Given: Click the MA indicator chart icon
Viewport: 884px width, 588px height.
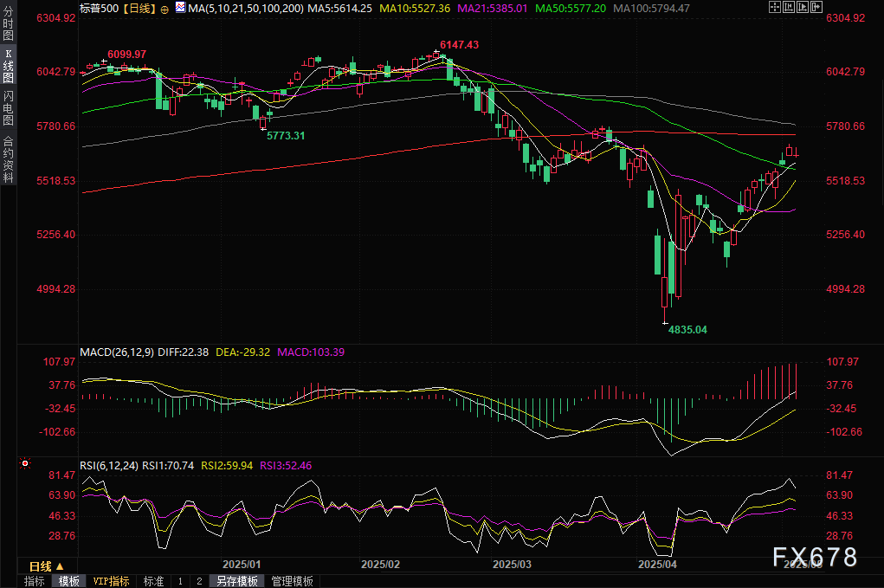Looking at the screenshot, I should pyautogui.click(x=180, y=7).
